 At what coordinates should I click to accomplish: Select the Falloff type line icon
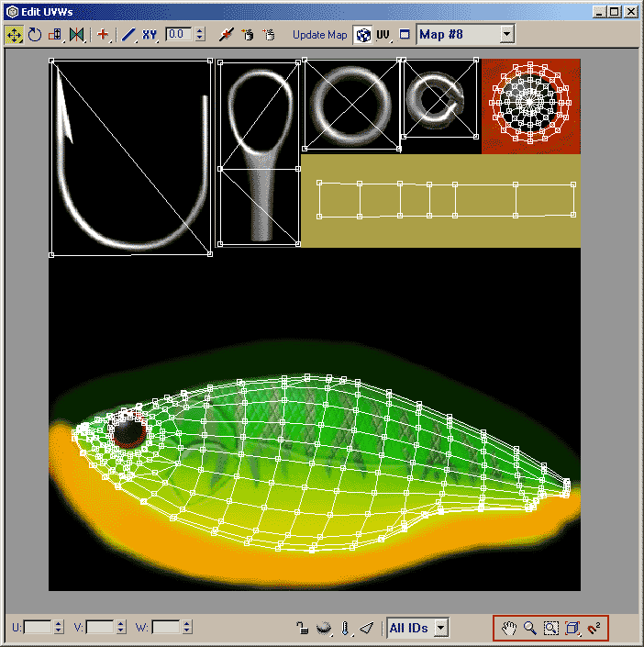coord(128,35)
